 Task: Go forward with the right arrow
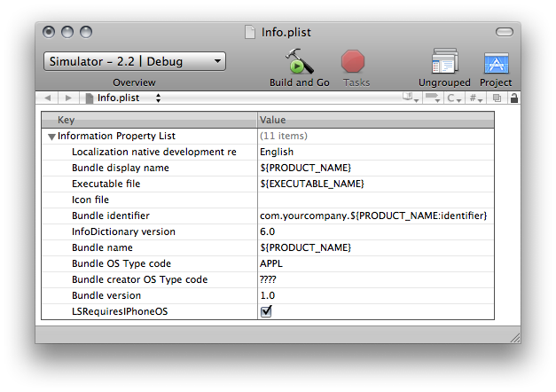68,98
